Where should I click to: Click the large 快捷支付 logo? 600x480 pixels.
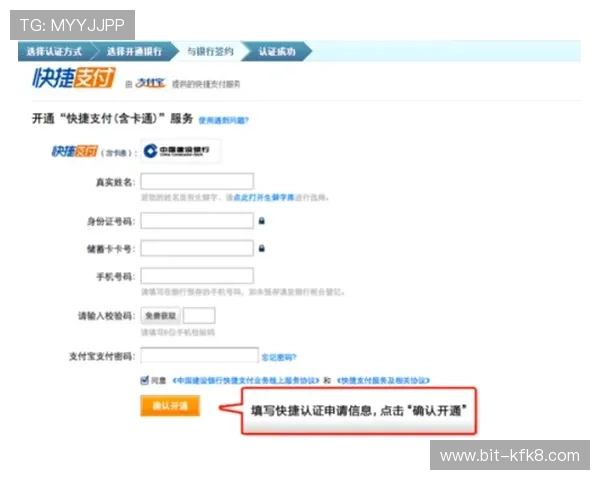74,77
